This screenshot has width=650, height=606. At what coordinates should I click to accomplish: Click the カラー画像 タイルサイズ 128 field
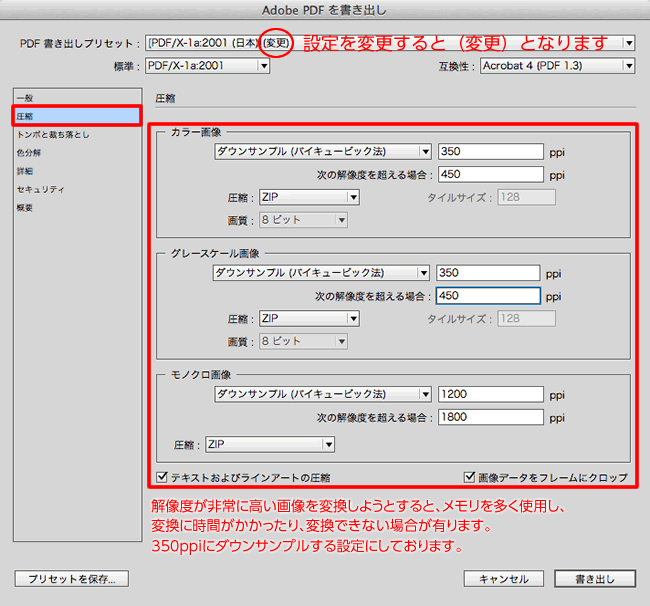pyautogui.click(x=526, y=197)
